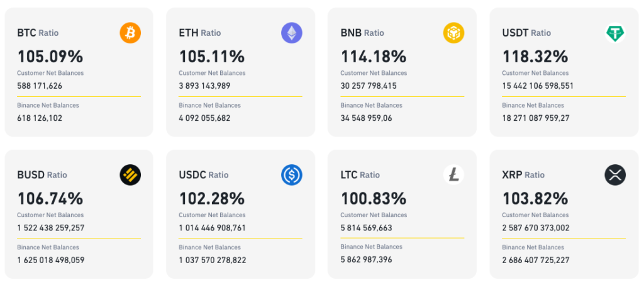The height and width of the screenshot is (287, 644).
Task: Click the Litecoin LTC logo icon
Action: (453, 175)
